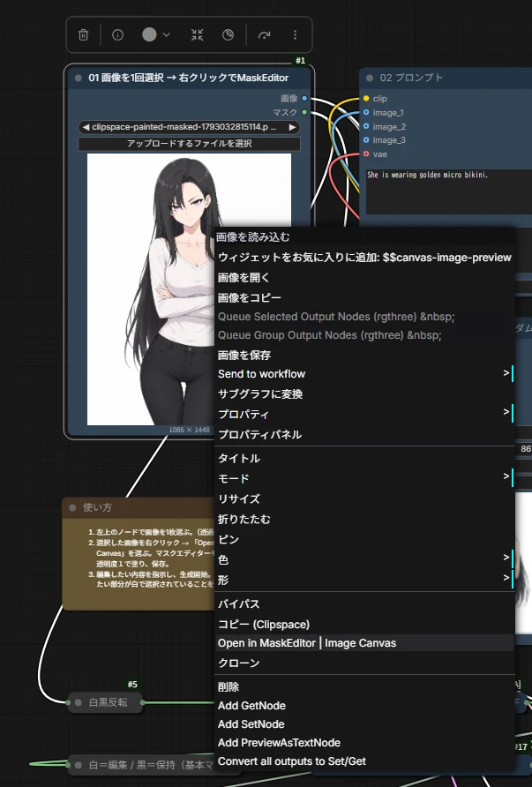Click image_3 input slot
This screenshot has height=787, width=532.
[366, 140]
